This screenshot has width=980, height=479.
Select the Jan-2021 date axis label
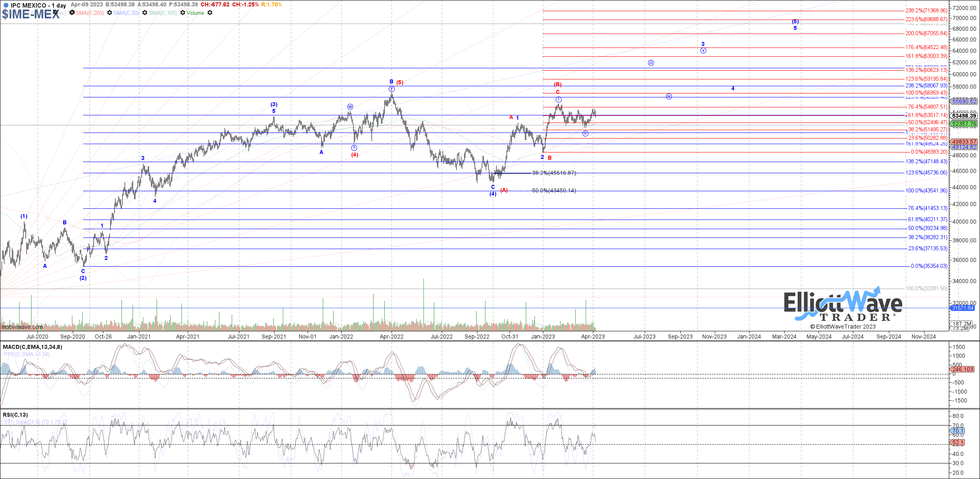pyautogui.click(x=139, y=336)
